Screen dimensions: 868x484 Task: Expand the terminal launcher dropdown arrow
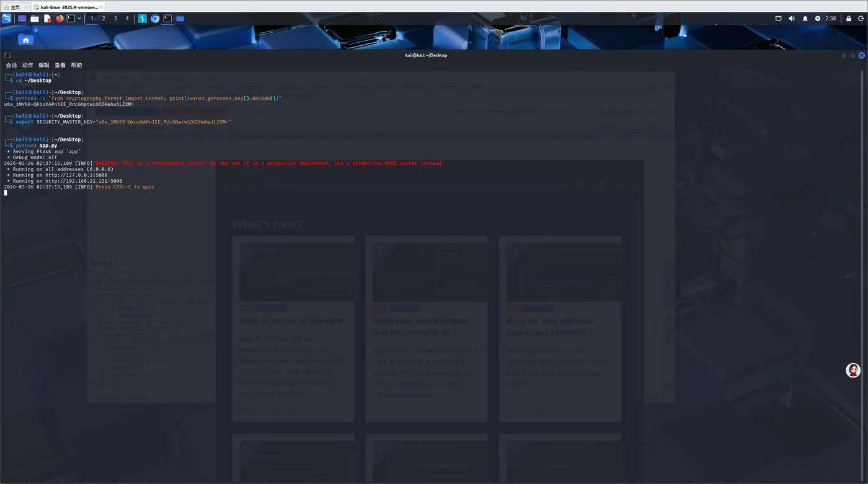click(x=79, y=19)
